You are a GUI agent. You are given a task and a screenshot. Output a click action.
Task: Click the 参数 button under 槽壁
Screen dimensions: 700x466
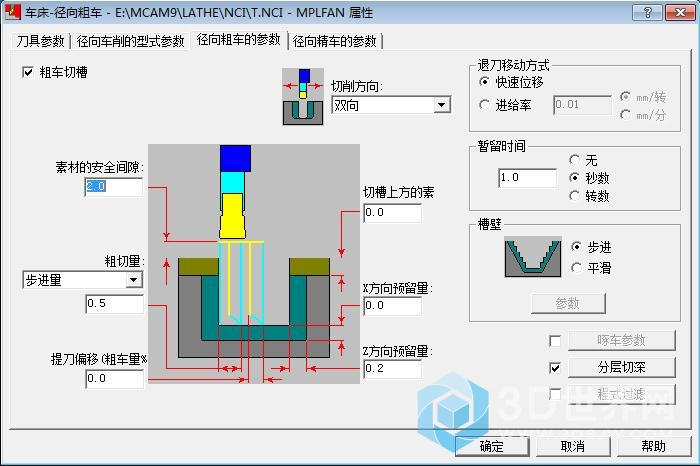click(x=568, y=304)
